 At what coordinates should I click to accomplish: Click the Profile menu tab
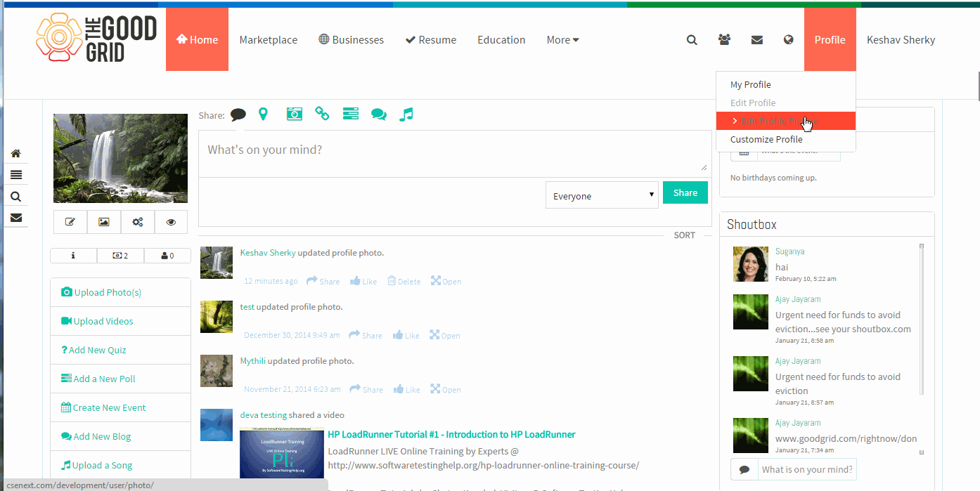830,39
